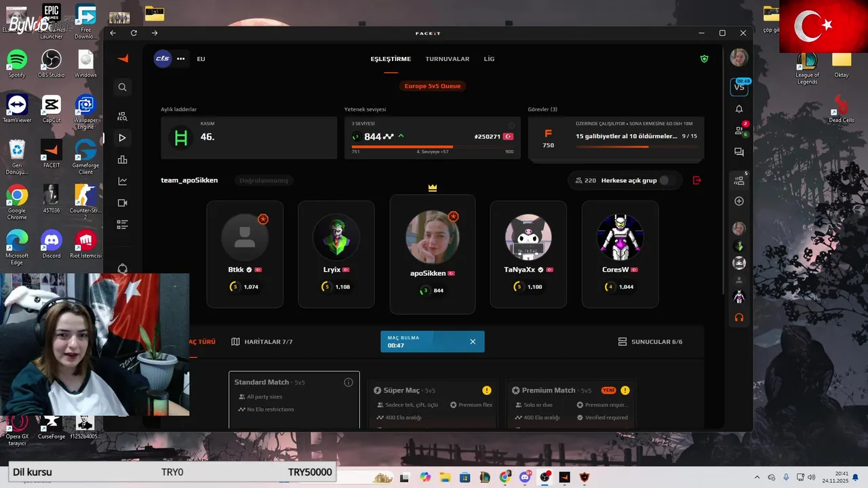This screenshot has height=488, width=868.
Task: Click the FACEIT window forward arrow
Action: [x=155, y=33]
